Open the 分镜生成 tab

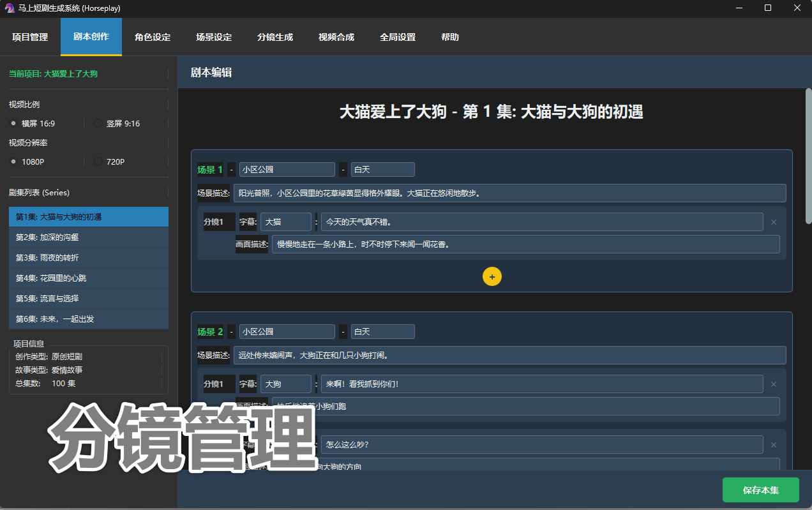click(x=274, y=37)
